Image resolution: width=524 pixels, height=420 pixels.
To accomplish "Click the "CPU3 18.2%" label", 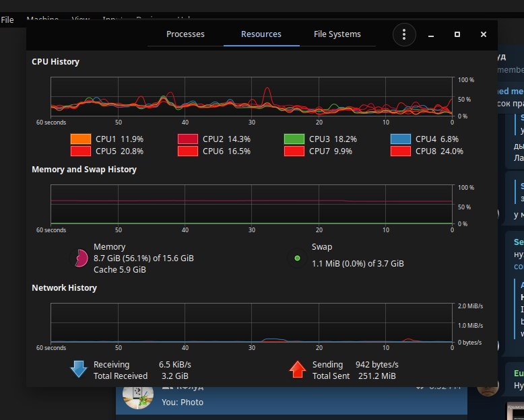I will 333,139.
